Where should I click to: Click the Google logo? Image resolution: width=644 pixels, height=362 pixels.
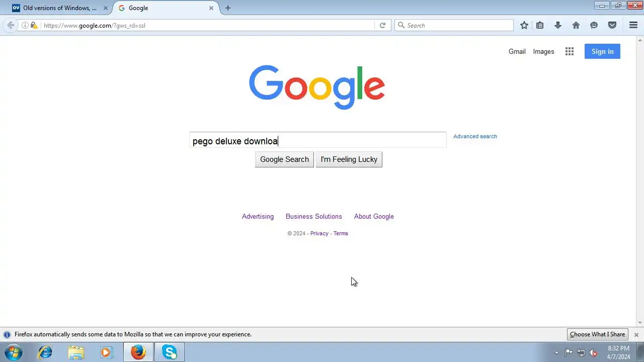317,87
